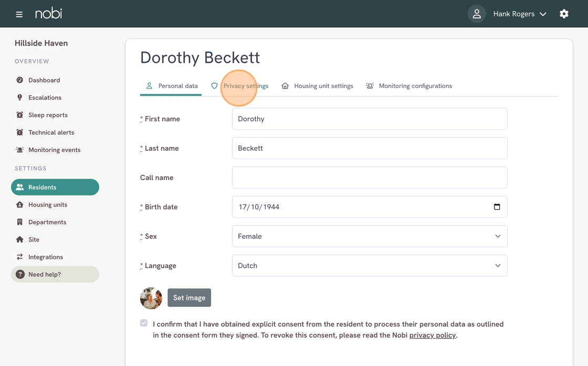Switch to Monitoring configurations tab
This screenshot has height=366, width=588.
(x=409, y=86)
